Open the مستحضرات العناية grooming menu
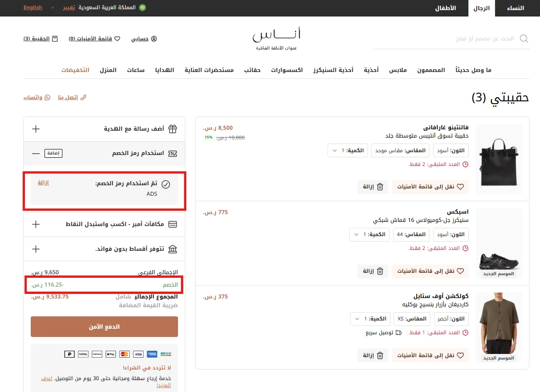The image size is (540, 392). tap(209, 70)
